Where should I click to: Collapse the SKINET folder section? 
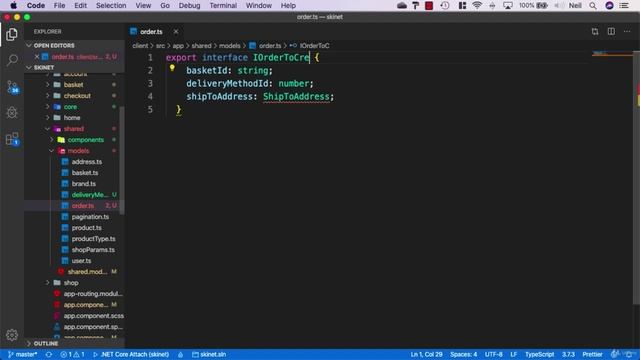[29, 67]
